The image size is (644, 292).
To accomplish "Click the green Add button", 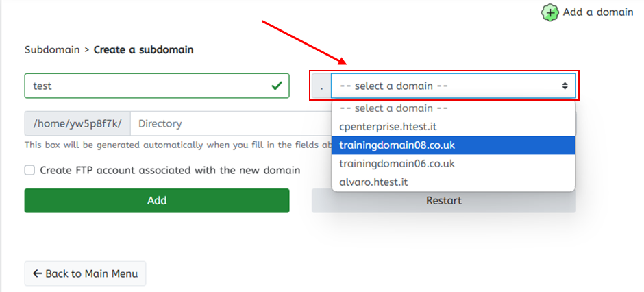I will tap(157, 201).
